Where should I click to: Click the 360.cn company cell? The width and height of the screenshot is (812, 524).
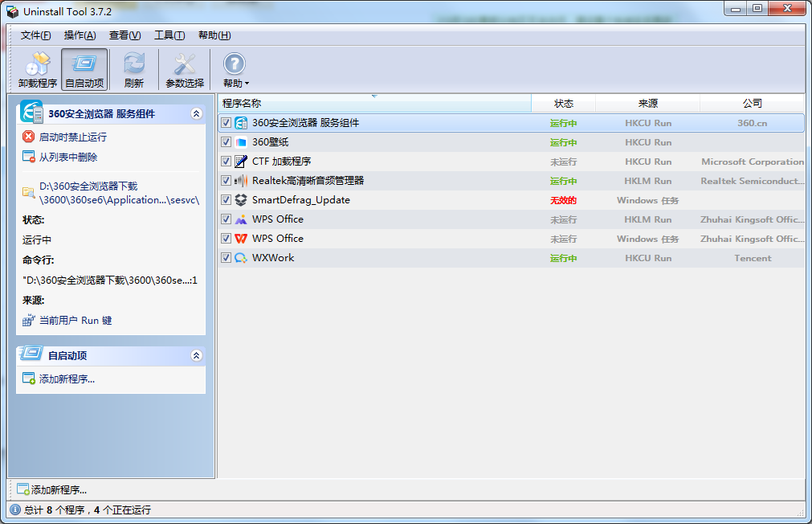tap(753, 123)
